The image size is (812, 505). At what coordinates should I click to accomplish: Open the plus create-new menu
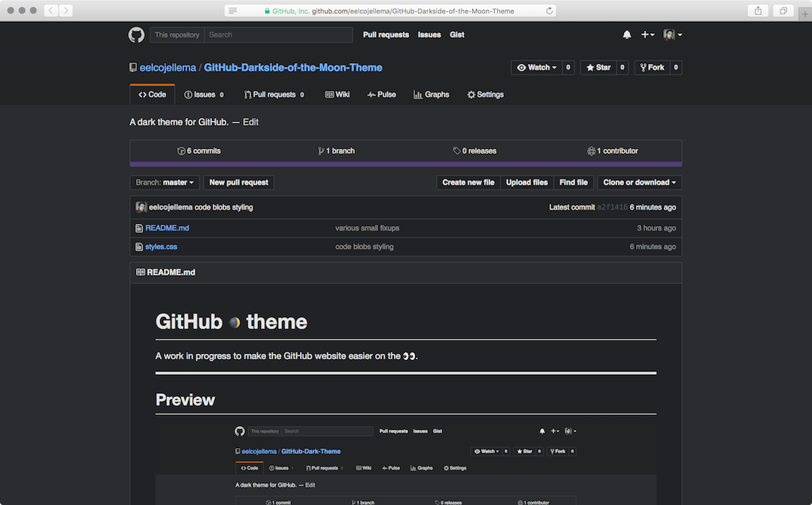647,35
